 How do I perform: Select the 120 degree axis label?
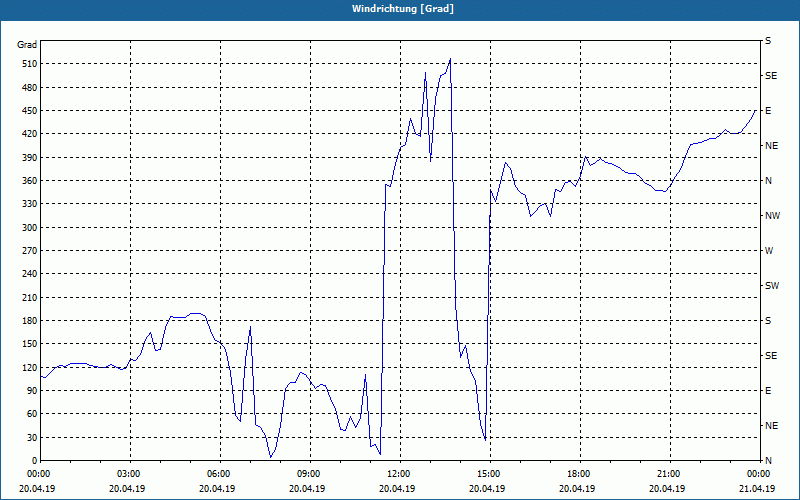[29, 367]
